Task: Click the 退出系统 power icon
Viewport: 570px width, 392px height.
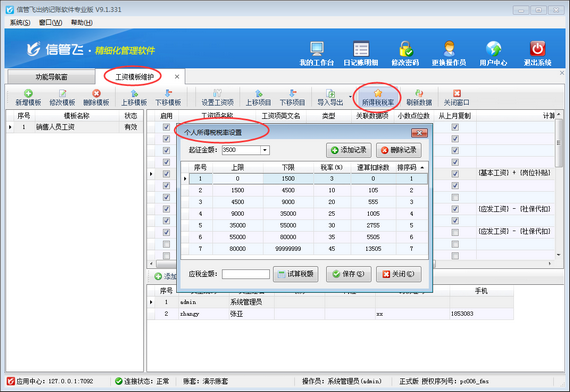Action: pos(537,49)
